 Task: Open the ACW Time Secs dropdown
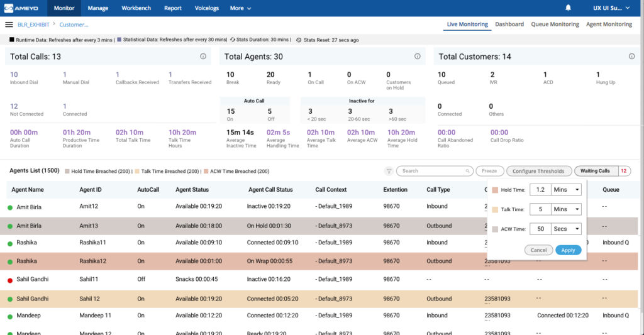click(565, 229)
